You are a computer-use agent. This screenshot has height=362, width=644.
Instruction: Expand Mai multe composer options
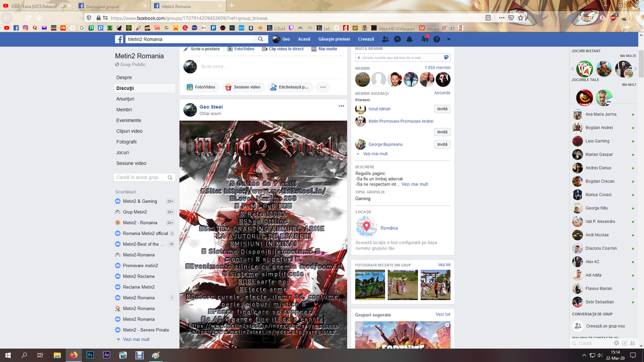click(325, 49)
